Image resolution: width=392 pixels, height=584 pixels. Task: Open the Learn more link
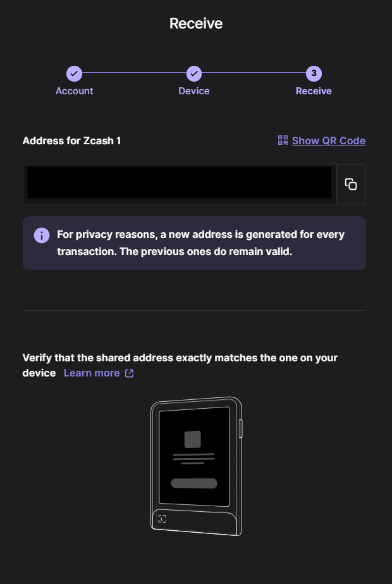tap(92, 373)
